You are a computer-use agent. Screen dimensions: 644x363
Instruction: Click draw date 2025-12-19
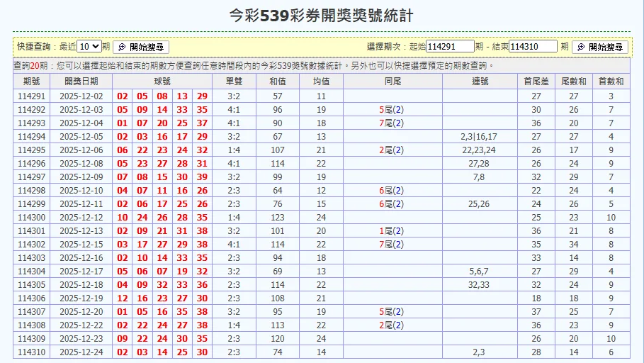tap(81, 298)
